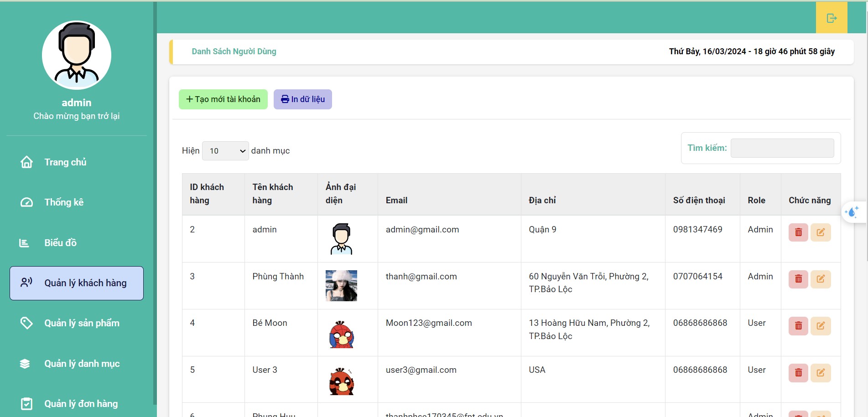Screen dimensions: 868x417
Task: Click In dữ liệu print button
Action: 303,99
